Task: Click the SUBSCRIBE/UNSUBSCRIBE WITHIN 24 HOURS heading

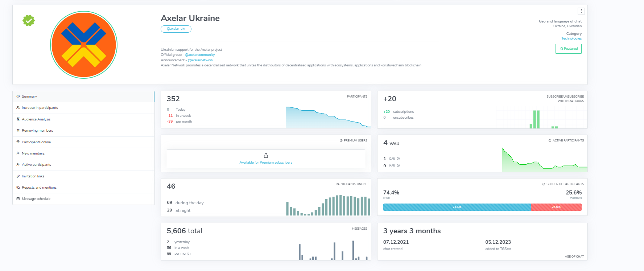Action: tap(565, 99)
